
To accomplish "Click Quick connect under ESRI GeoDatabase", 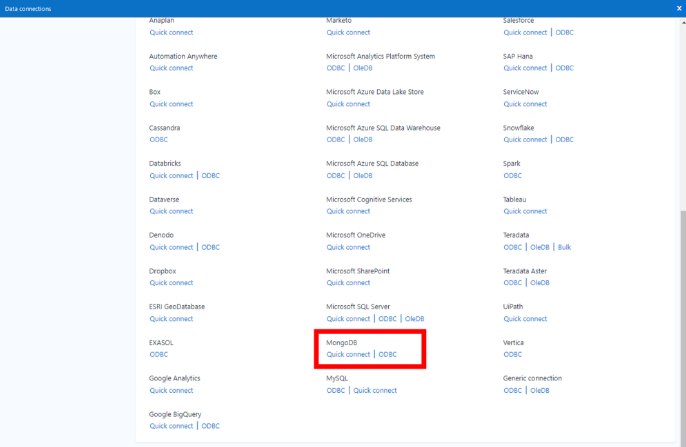I will point(171,318).
